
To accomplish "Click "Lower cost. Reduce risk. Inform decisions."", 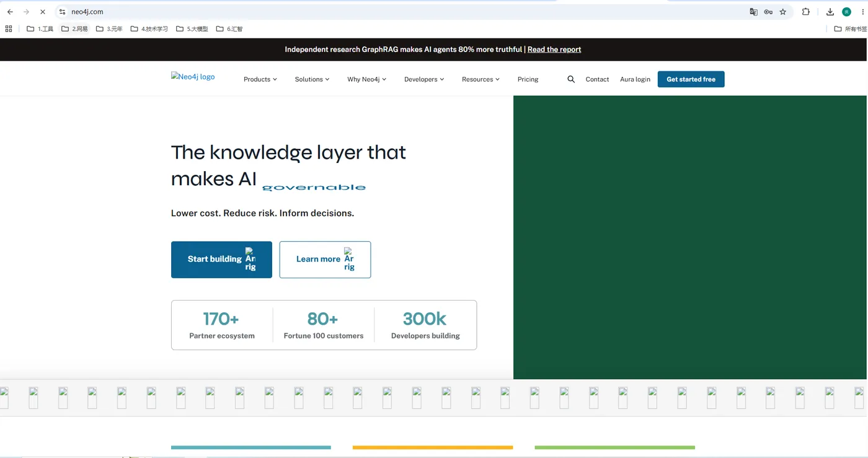I will [x=262, y=213].
